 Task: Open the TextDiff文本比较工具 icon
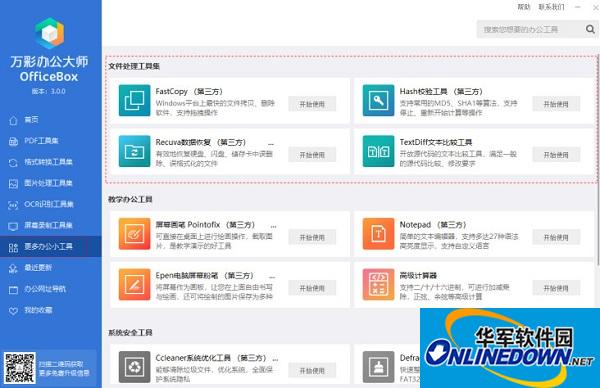click(x=378, y=151)
